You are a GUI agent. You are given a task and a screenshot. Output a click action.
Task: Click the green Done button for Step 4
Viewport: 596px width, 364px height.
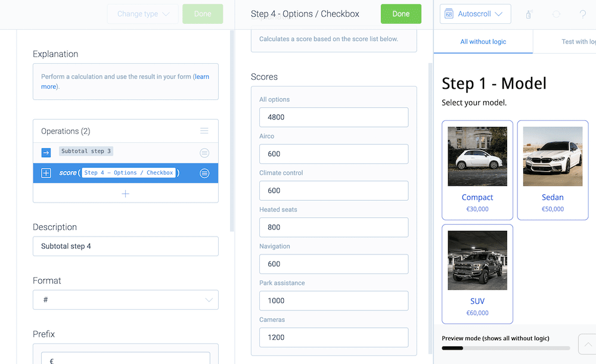[401, 14]
